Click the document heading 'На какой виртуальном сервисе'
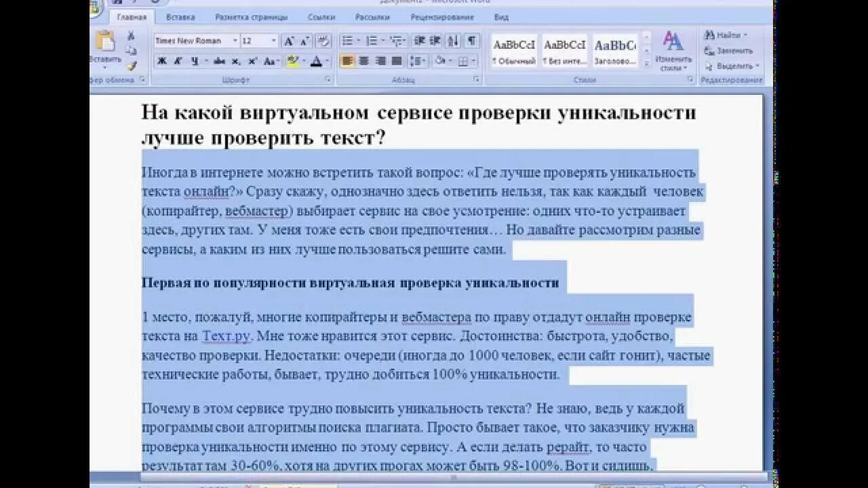This screenshot has width=868, height=488. (418, 125)
